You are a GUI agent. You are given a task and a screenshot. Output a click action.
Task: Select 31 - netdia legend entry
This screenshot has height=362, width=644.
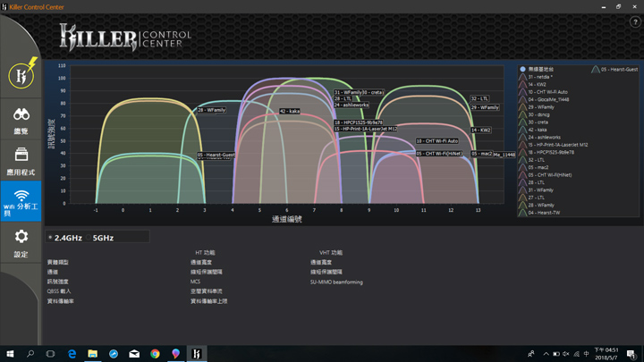536,77
